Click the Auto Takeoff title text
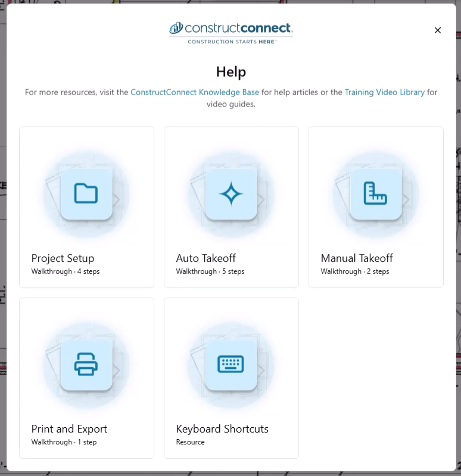 (x=205, y=258)
